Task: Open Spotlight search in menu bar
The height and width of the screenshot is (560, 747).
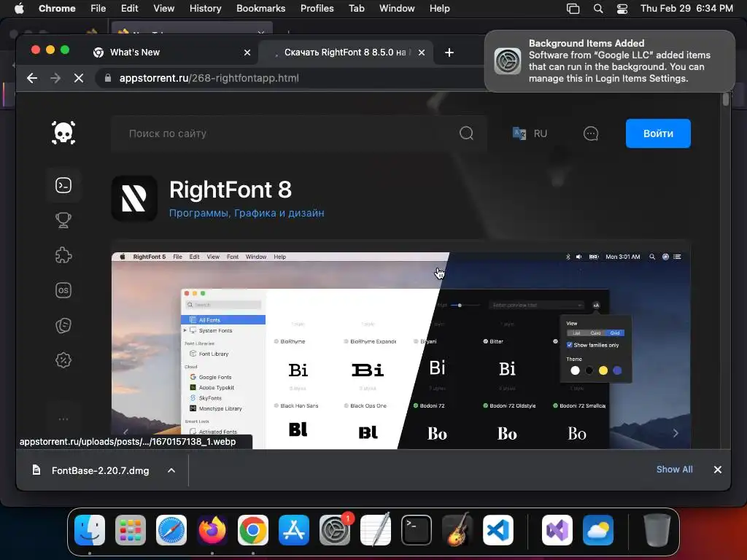Action: (x=598, y=9)
